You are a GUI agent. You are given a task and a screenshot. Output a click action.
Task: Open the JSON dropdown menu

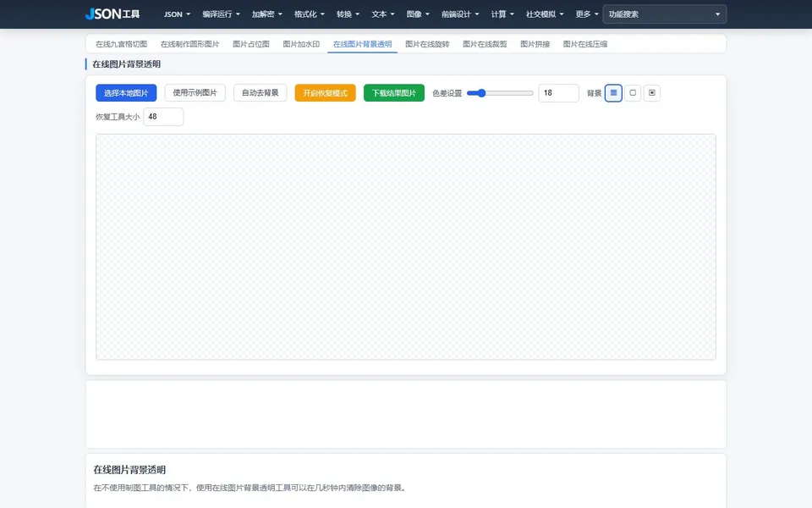(177, 14)
